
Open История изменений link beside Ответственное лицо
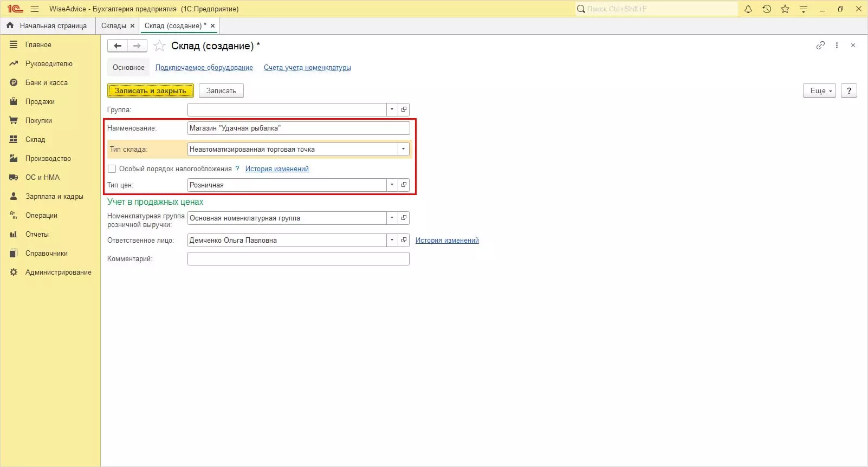(x=447, y=241)
